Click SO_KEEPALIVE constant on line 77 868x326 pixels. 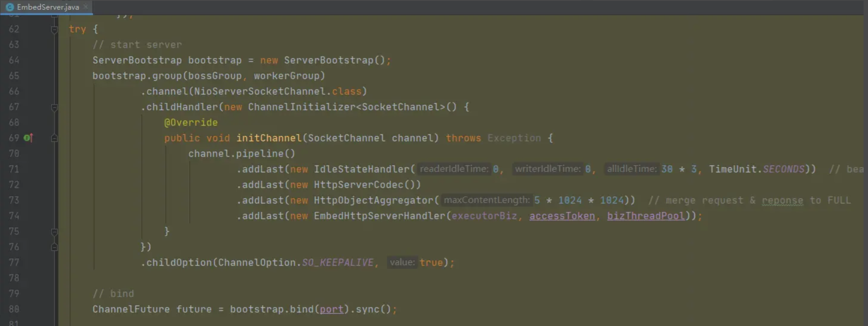click(x=337, y=263)
